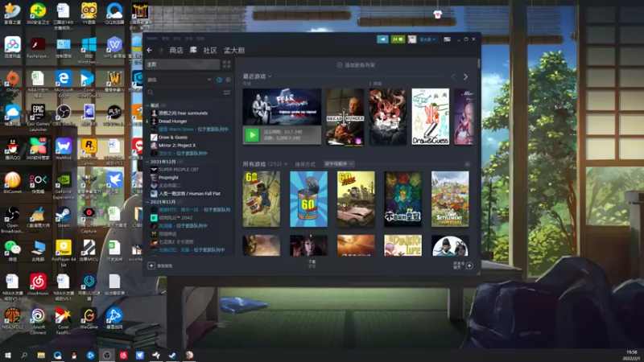
Task: Open the Library tab
Action: click(193, 50)
